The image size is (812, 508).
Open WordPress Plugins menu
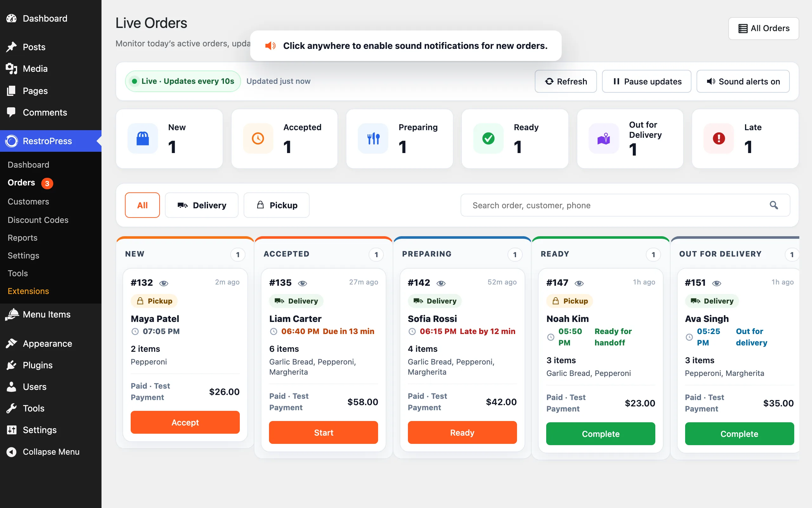coord(51,365)
